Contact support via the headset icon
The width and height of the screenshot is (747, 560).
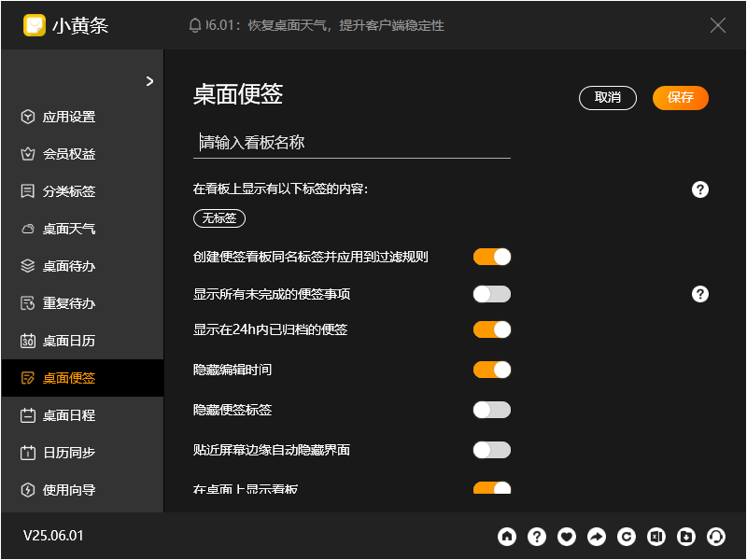(x=716, y=537)
